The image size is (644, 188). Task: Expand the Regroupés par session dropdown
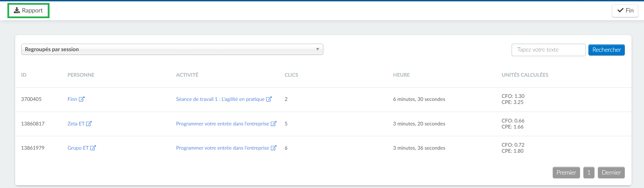(x=172, y=49)
